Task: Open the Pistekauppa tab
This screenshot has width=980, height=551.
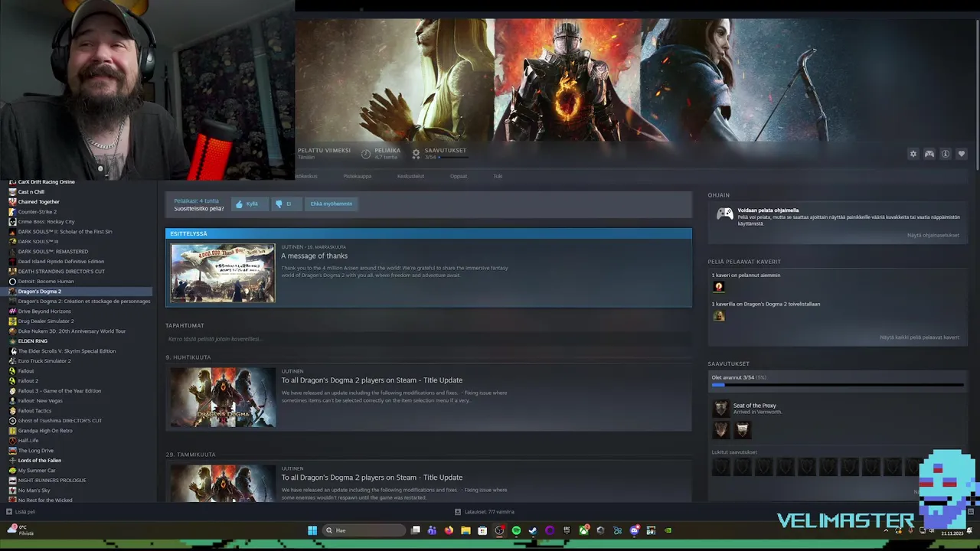Action: [357, 176]
